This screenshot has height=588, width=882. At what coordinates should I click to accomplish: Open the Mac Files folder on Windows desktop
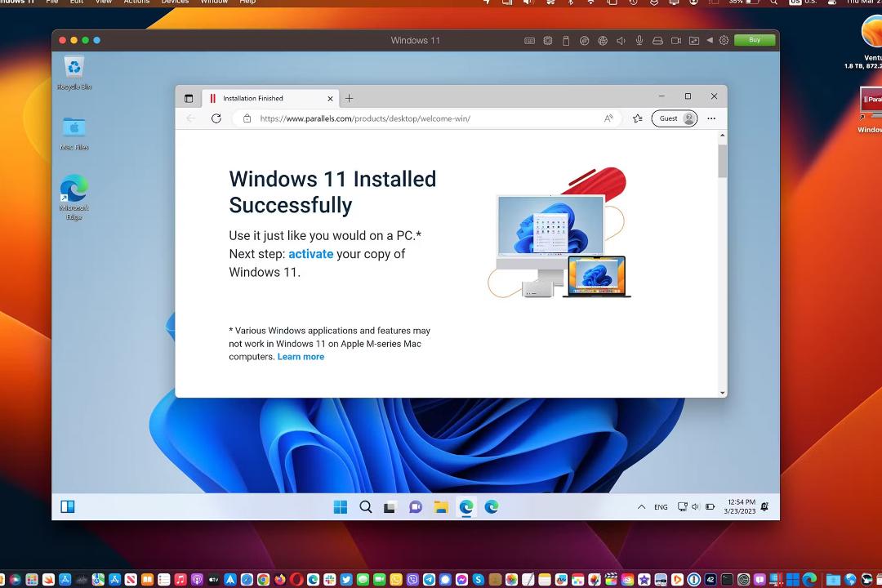[x=74, y=134]
